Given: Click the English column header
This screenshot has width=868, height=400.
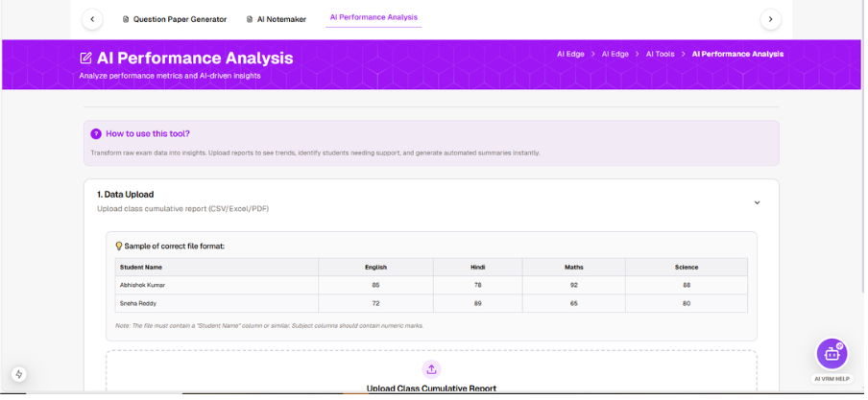Looking at the screenshot, I should (x=375, y=268).
